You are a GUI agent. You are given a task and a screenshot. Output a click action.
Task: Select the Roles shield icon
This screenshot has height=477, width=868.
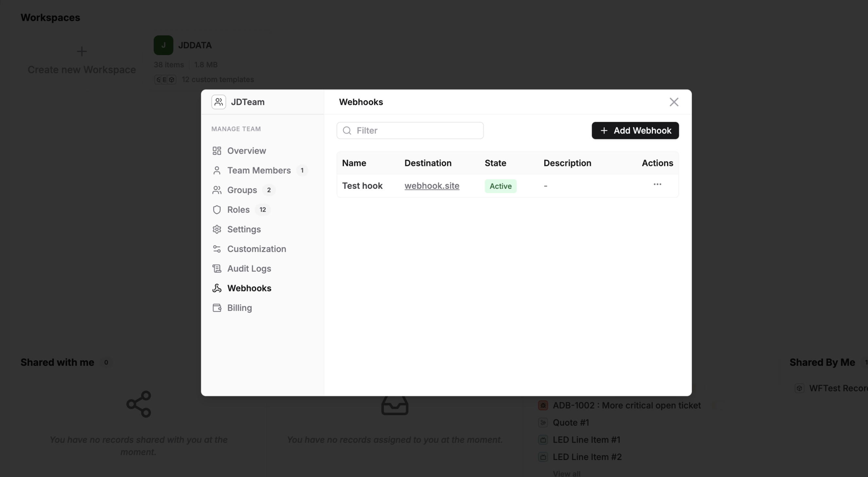point(217,209)
